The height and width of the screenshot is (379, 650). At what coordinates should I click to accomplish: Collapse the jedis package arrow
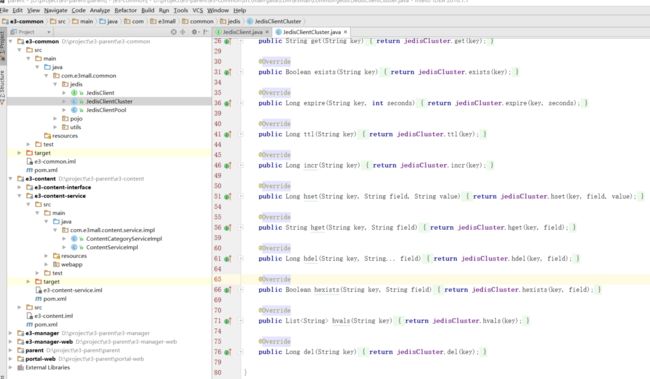55,84
